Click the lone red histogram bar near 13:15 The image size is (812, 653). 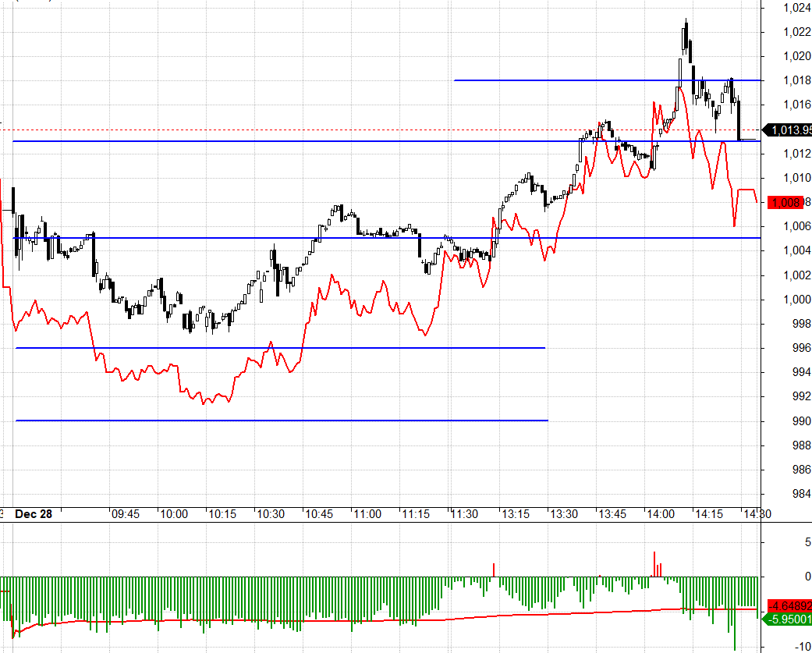[x=494, y=570]
